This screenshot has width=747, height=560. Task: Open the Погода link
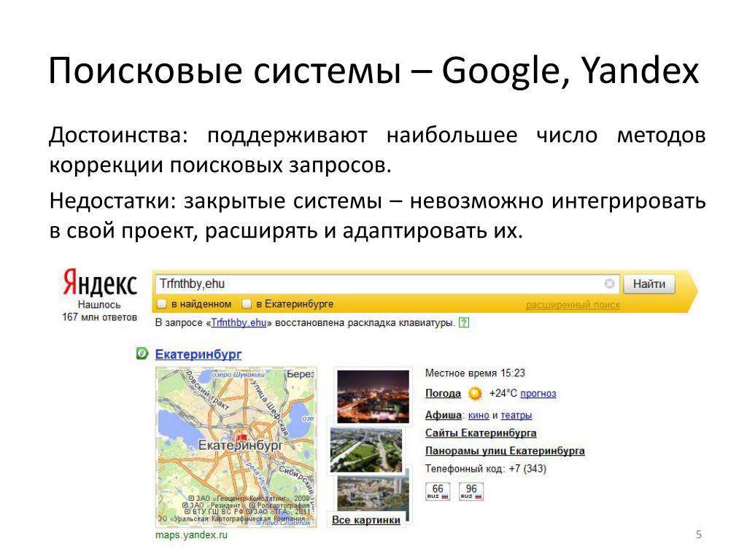(x=443, y=393)
